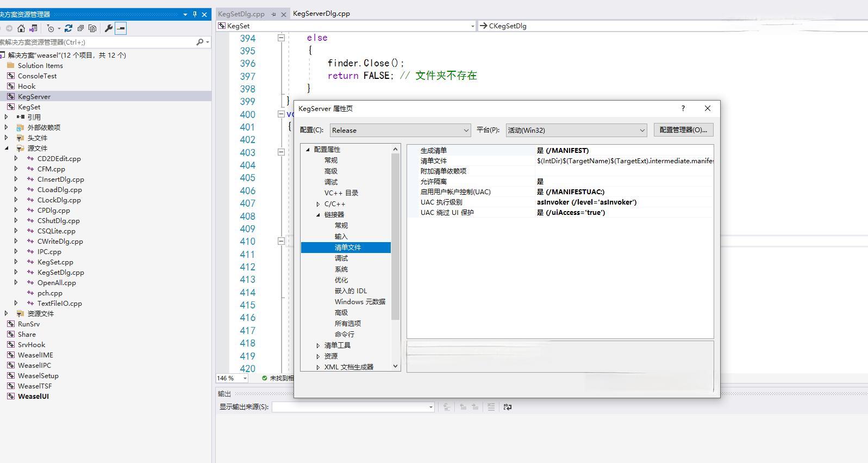
Task: Expand the C/C++ node
Action: click(x=318, y=204)
